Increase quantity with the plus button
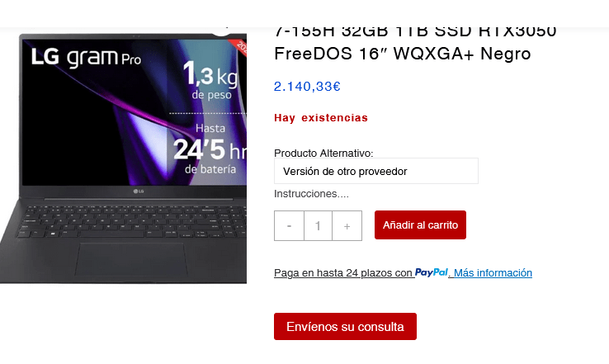The width and height of the screenshot is (609, 364). click(x=347, y=225)
